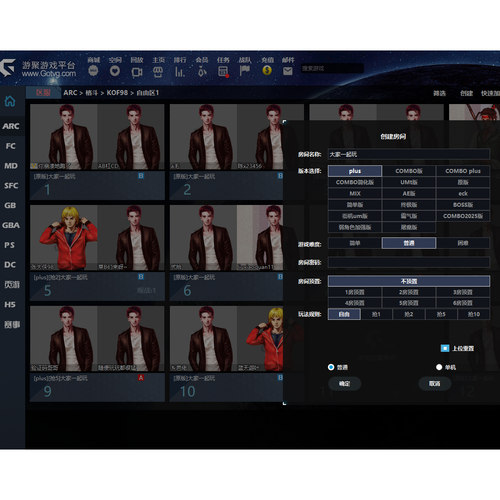Open the 空间 heart icon
The height and width of the screenshot is (500, 500).
[115, 71]
